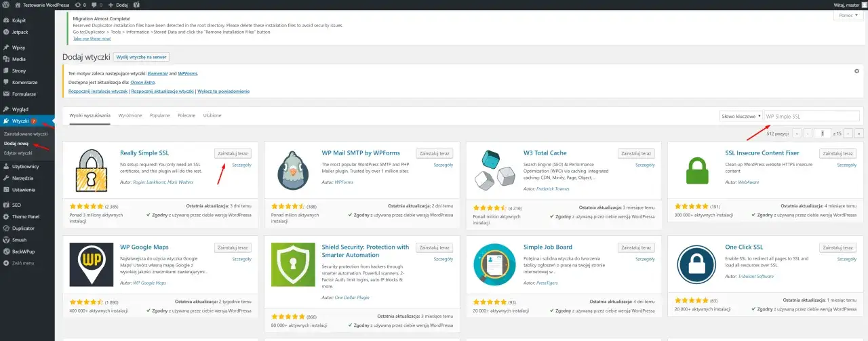Click the W3 Total Cache cubes thumbnail
Viewport: 868px width, 341px height.
[x=496, y=169]
